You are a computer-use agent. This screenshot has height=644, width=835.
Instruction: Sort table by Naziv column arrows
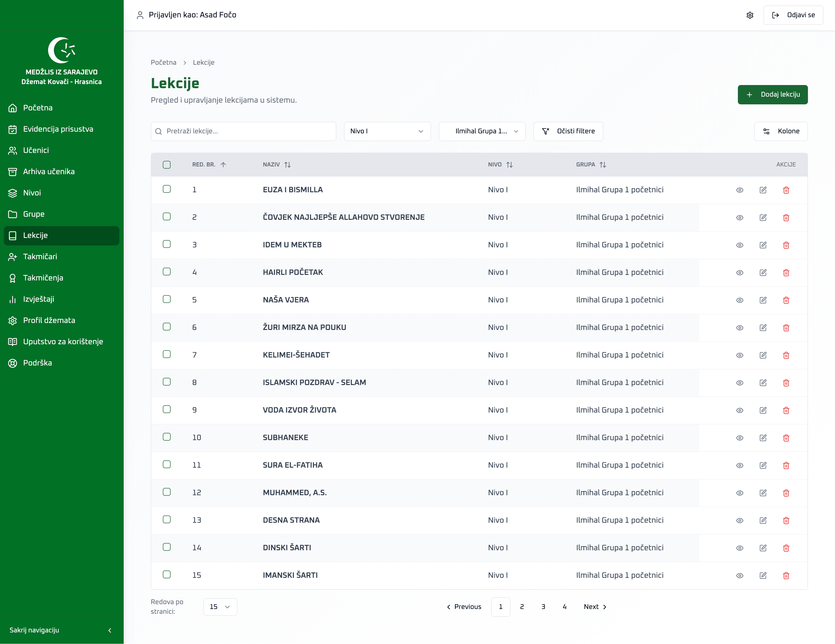click(x=288, y=165)
